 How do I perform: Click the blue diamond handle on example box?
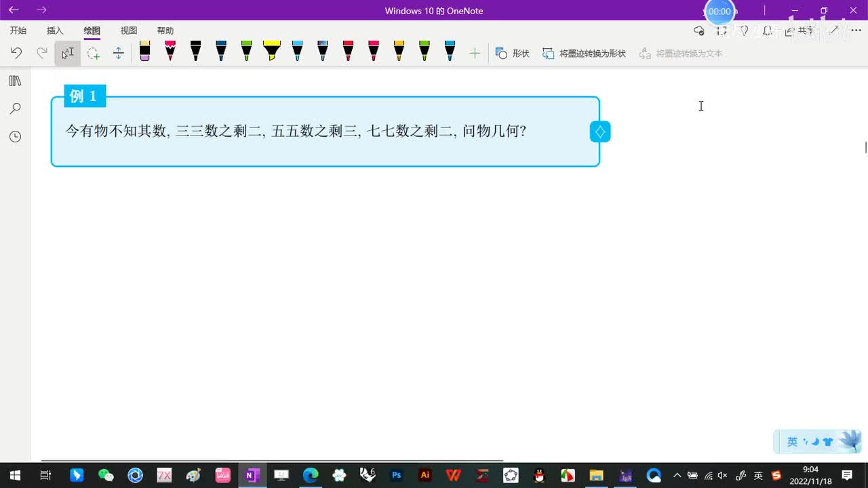click(600, 131)
